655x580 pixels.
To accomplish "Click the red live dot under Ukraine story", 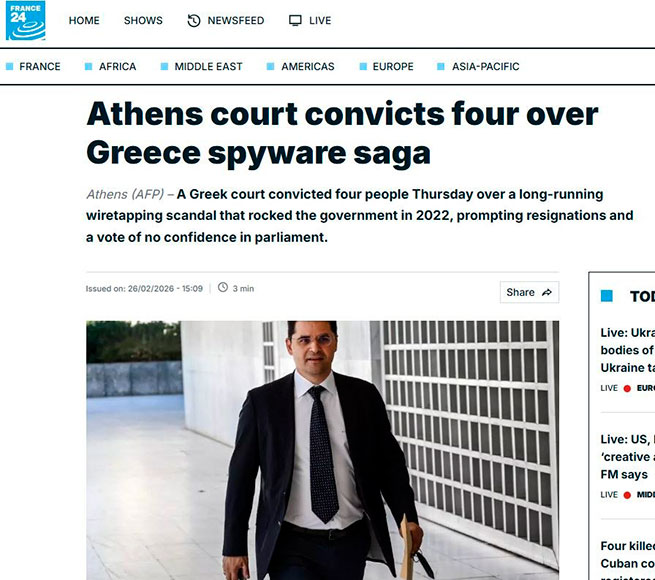I will (627, 389).
